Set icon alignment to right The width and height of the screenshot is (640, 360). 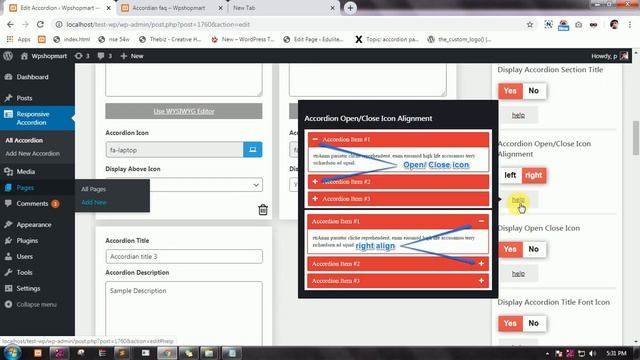[534, 175]
